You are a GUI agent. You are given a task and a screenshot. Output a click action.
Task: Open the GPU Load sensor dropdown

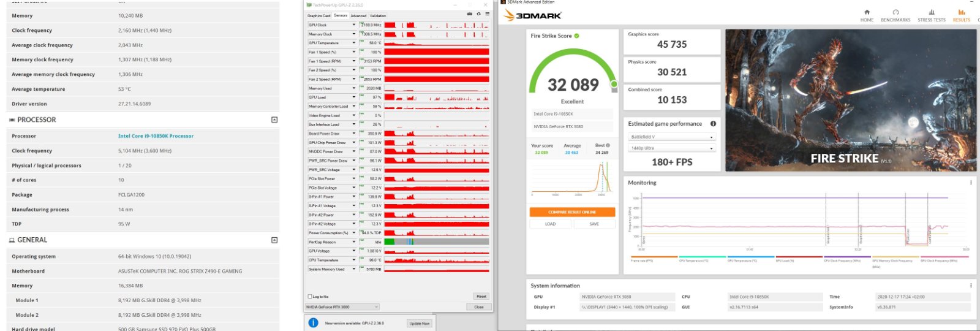pos(354,97)
